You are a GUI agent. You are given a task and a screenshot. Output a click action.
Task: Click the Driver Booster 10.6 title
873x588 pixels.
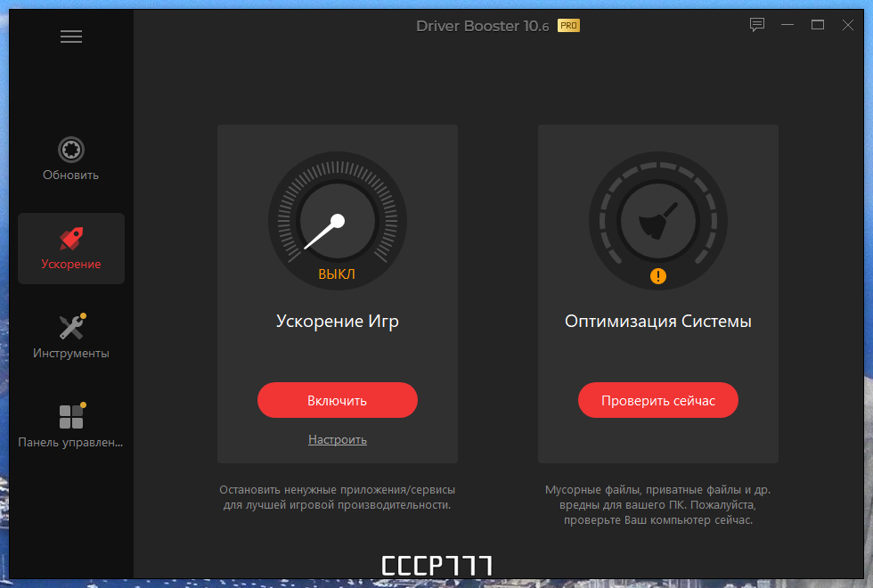(483, 26)
